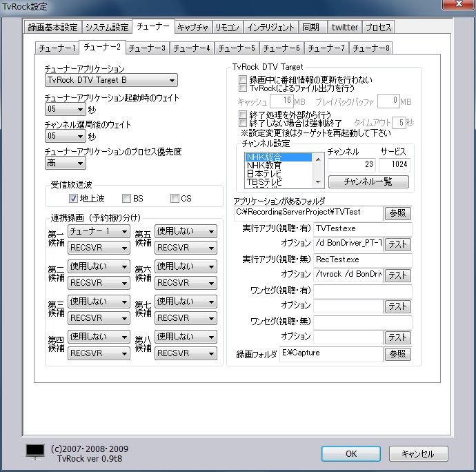Switch to the twitter tab
The height and width of the screenshot is (472, 476).
(344, 28)
